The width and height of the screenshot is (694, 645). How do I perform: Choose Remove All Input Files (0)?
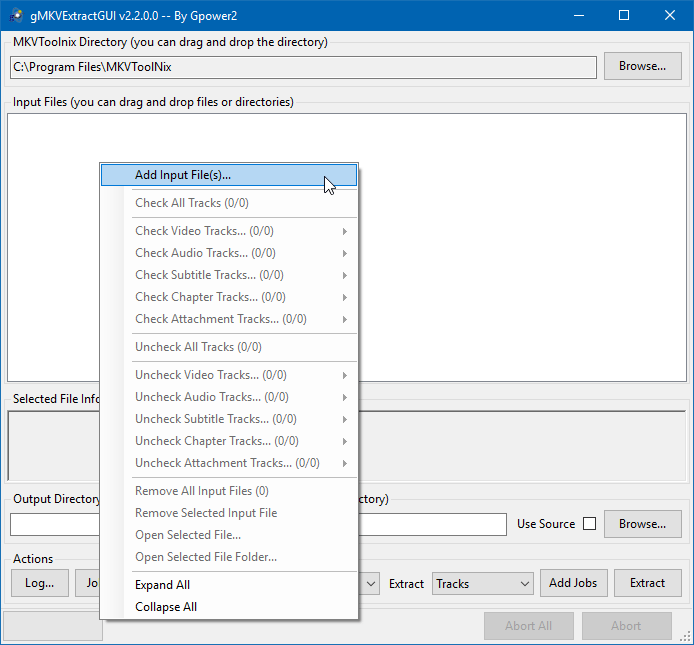click(x=229, y=491)
